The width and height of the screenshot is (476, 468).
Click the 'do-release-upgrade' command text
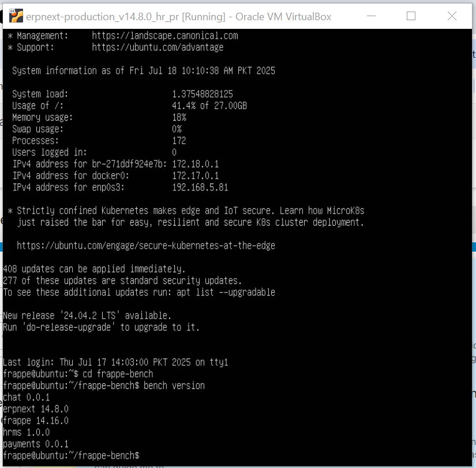coord(68,327)
